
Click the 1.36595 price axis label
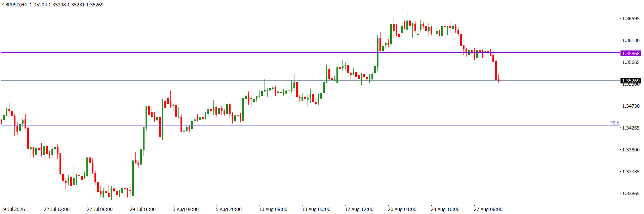tap(631, 19)
